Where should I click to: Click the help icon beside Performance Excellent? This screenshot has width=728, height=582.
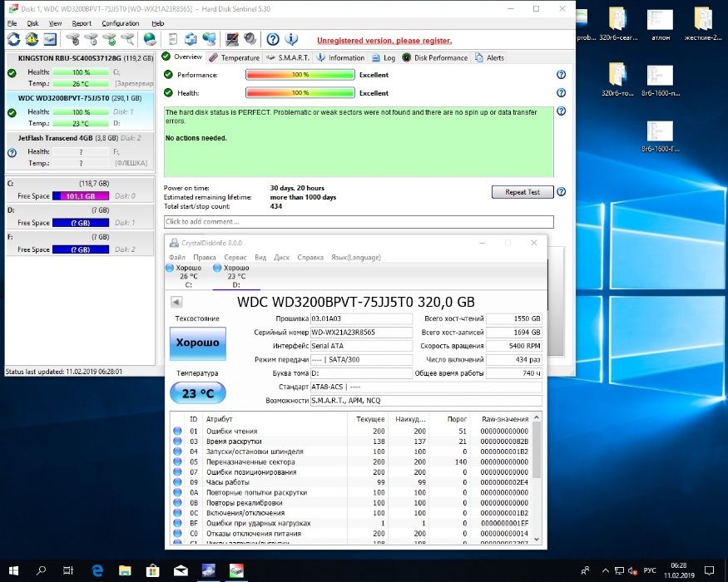coord(561,75)
